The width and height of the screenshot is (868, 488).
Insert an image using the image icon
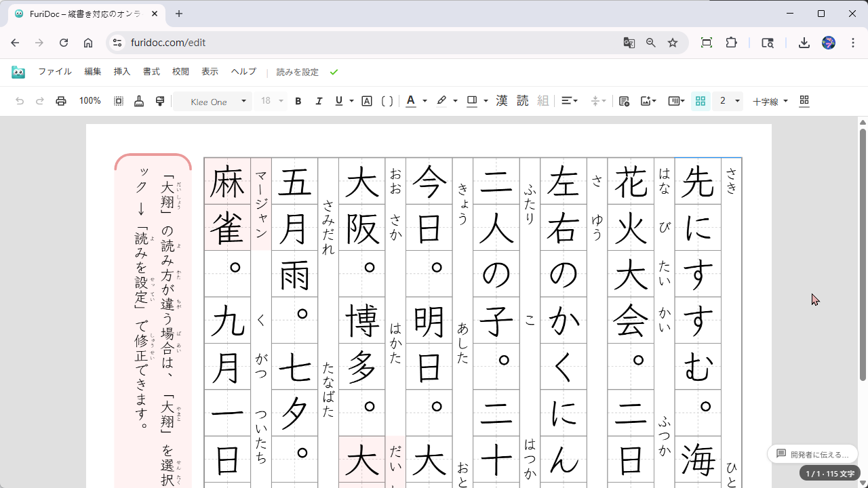[x=644, y=100]
